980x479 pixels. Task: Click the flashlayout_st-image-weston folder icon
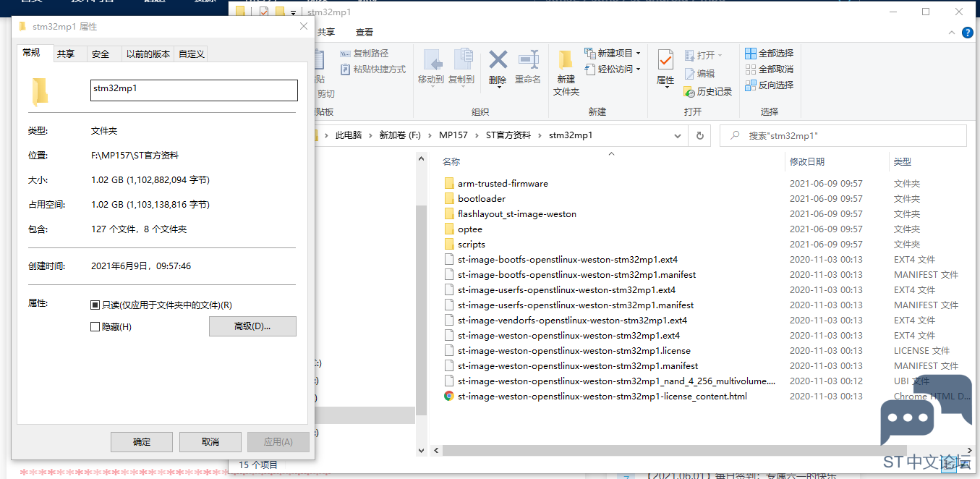pos(449,214)
